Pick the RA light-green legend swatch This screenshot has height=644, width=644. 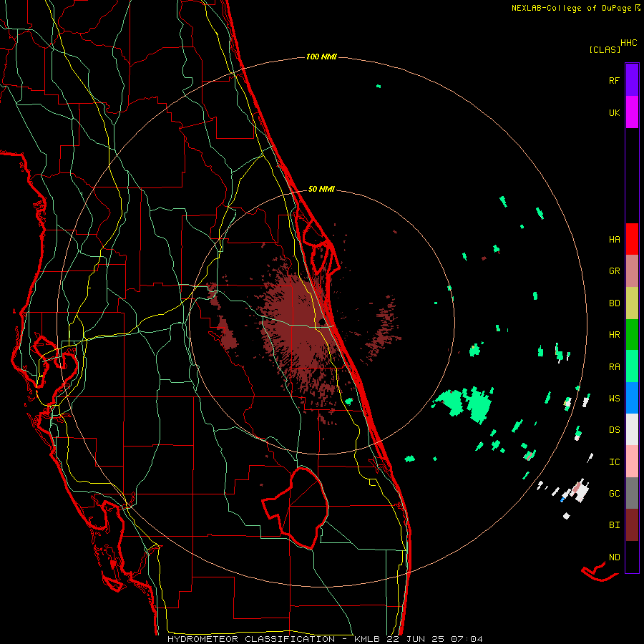pyautogui.click(x=632, y=366)
